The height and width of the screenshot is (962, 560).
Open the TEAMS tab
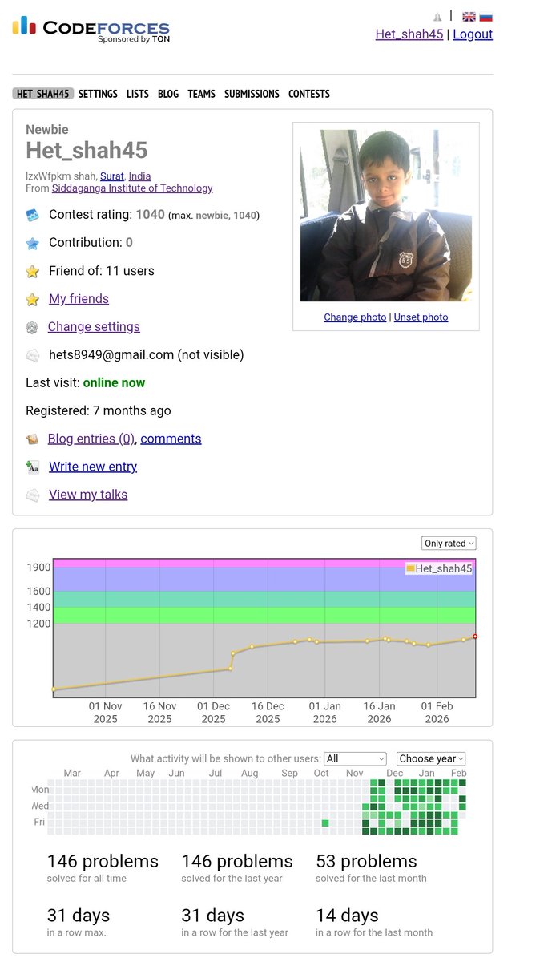click(202, 94)
